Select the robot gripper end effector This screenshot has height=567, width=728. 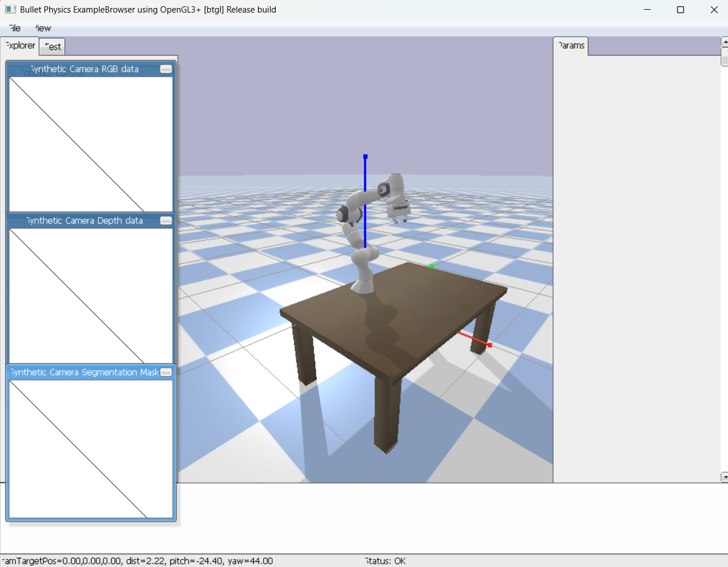pyautogui.click(x=399, y=210)
